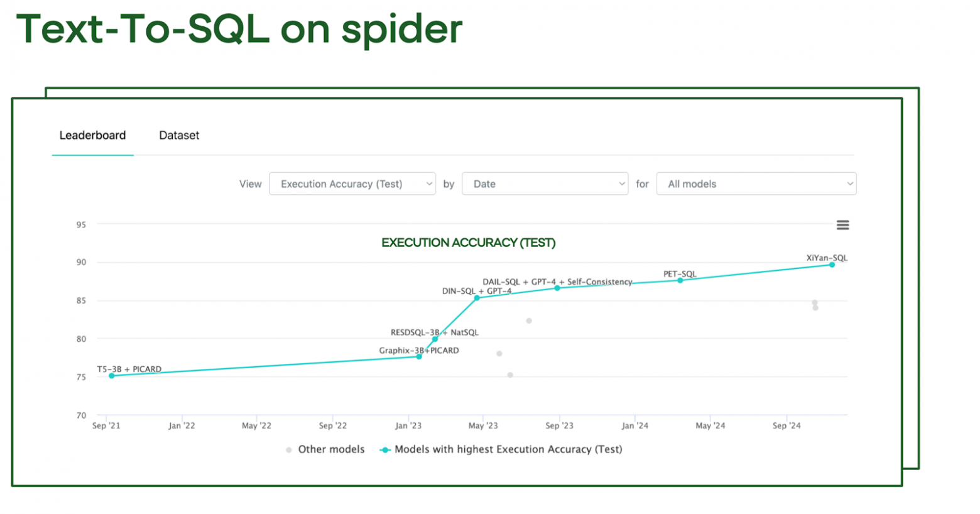This screenshot has height=514, width=980.
Task: Open the Execution Accuracy (Test) dropdown
Action: coord(352,183)
